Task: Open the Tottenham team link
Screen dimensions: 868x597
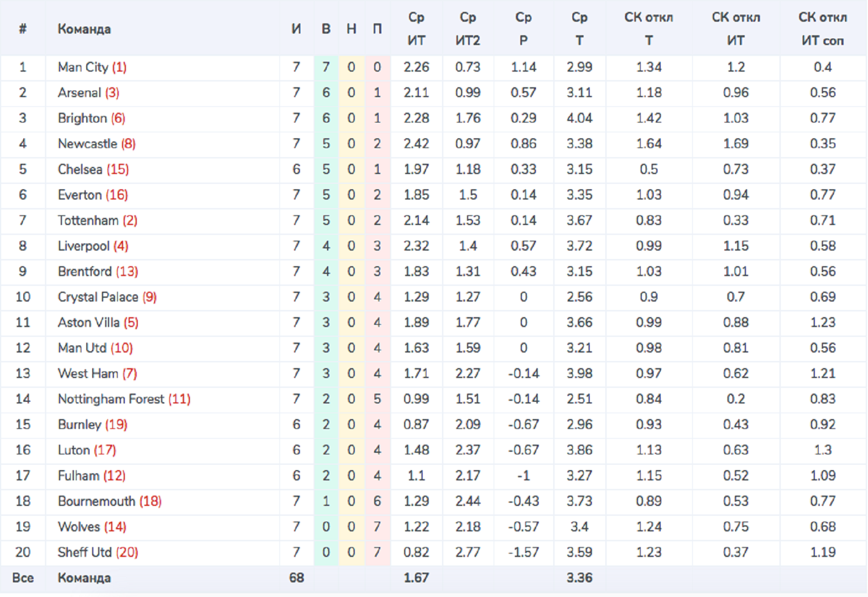Action: pos(88,220)
